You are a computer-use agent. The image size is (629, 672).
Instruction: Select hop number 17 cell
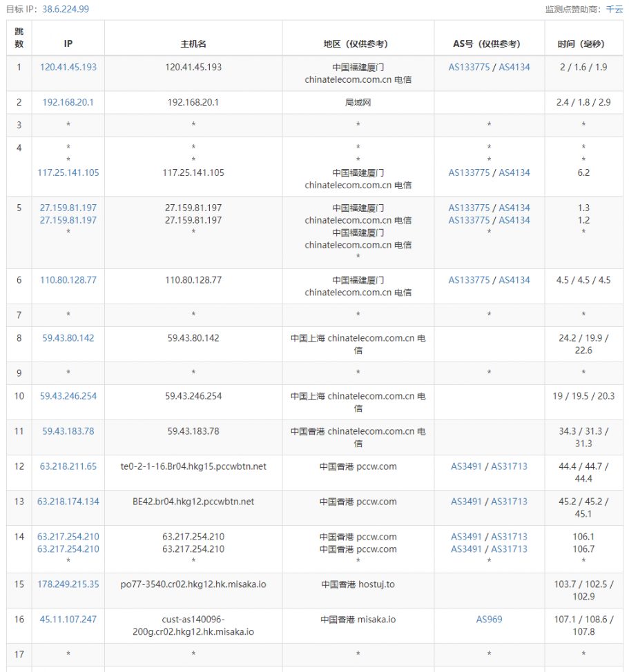(19, 655)
